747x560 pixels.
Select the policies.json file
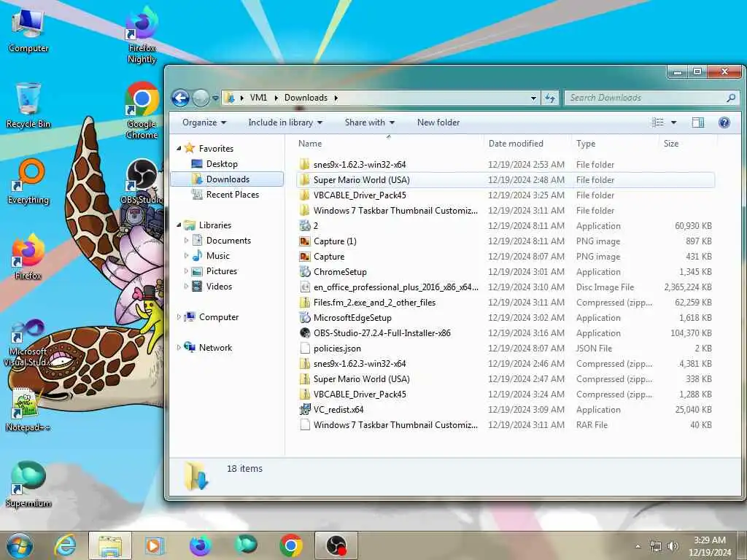point(506,348)
